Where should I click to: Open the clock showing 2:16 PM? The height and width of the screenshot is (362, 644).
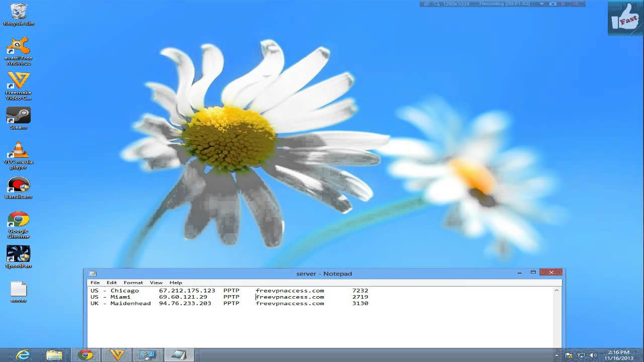(x=619, y=355)
